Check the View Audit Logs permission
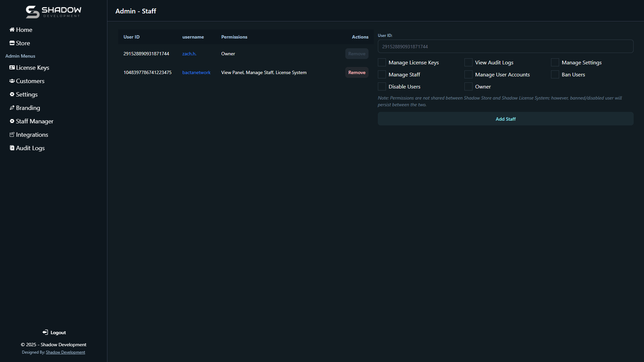 click(468, 62)
